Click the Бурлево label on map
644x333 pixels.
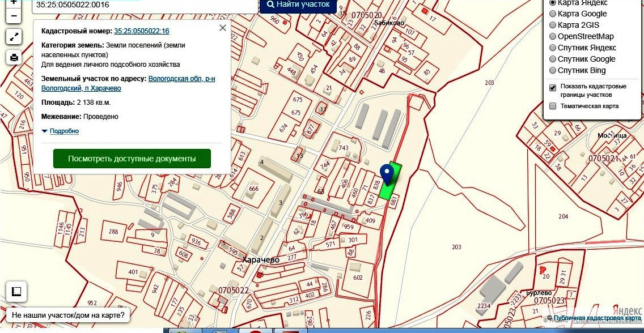point(539,293)
